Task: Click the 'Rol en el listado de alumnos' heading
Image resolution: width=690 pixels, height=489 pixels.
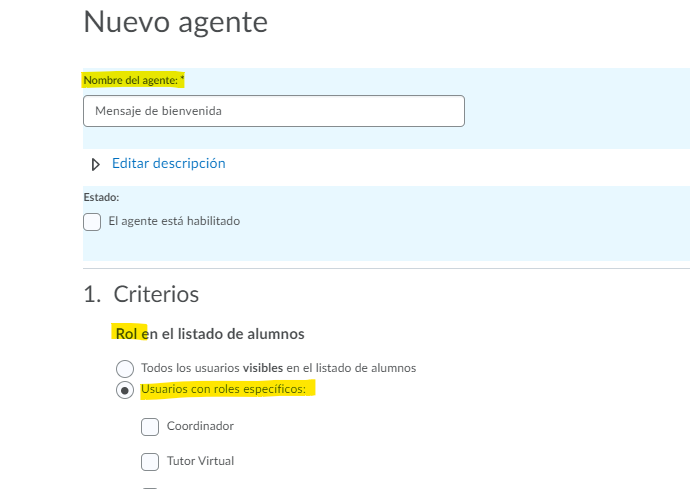Action: point(210,333)
